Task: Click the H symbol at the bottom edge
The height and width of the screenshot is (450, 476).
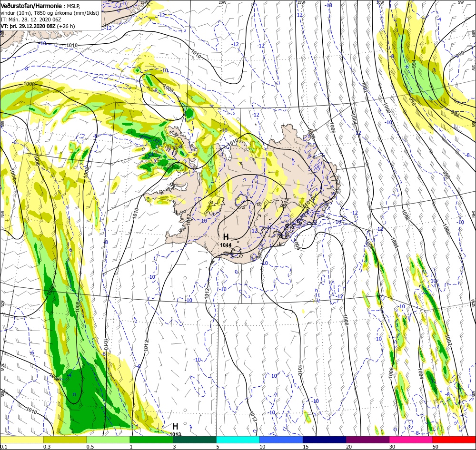Action: coord(175,426)
